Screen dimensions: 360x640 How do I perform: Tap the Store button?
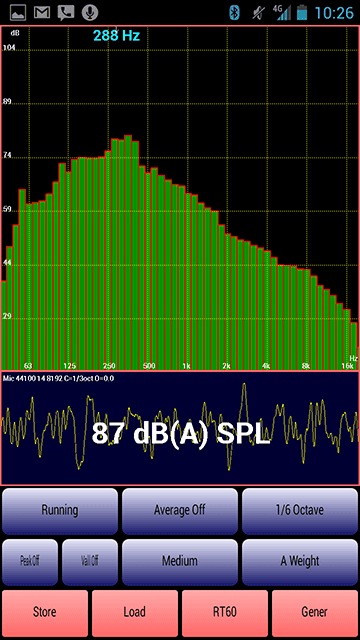(x=45, y=613)
